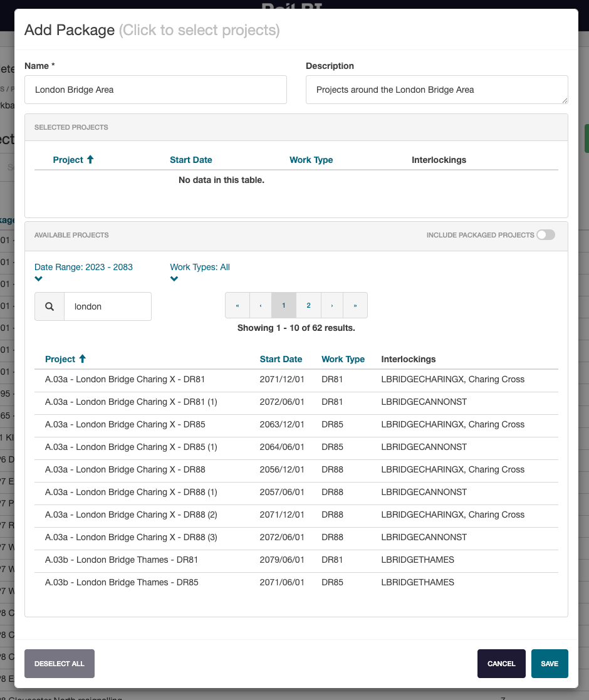This screenshot has width=589, height=700.
Task: Go to the previous results page
Action: coord(261,305)
